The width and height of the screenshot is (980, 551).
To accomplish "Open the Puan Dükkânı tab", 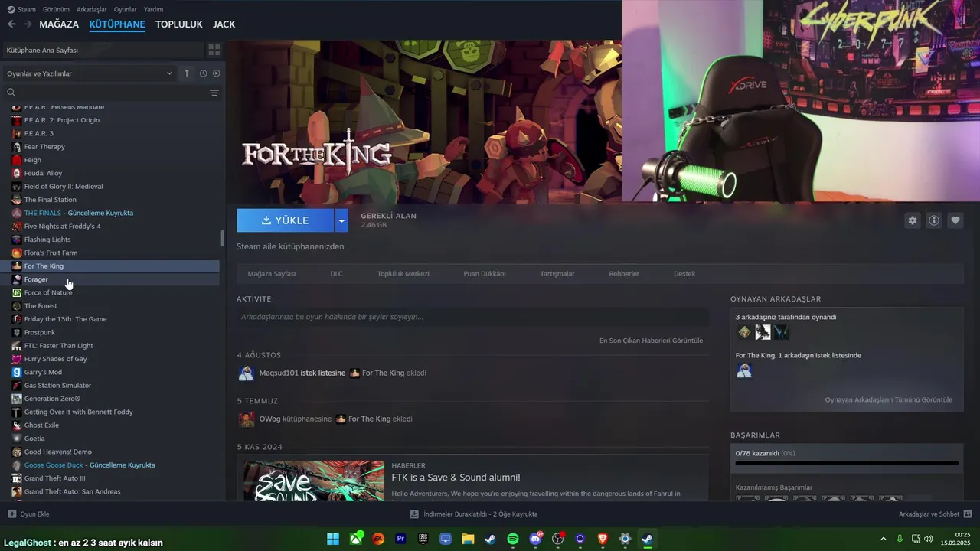I will (x=485, y=273).
